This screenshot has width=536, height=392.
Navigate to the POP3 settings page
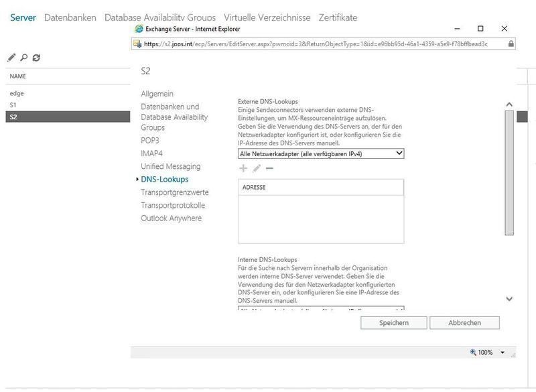click(x=150, y=141)
